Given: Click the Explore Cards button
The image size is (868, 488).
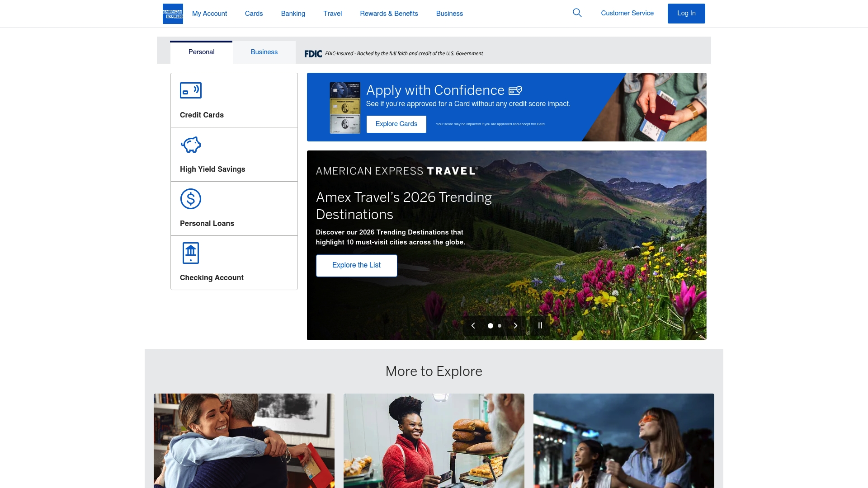Looking at the screenshot, I should [x=396, y=123].
